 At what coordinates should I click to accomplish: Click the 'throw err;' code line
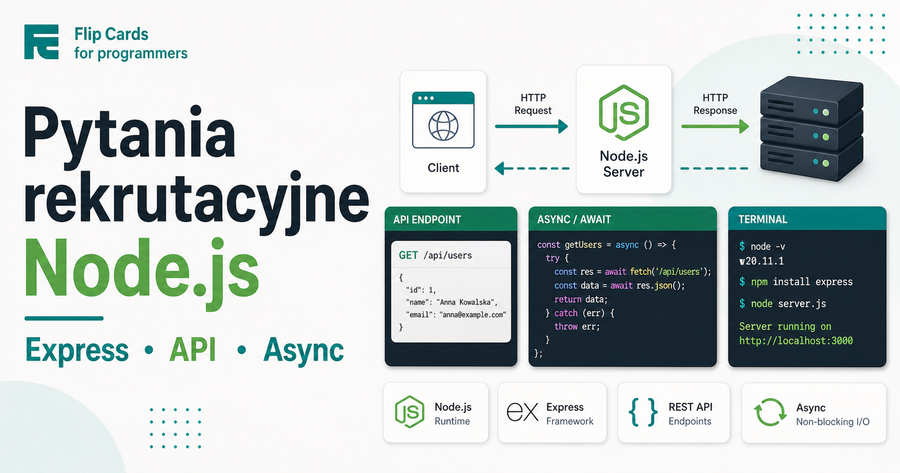point(577,327)
